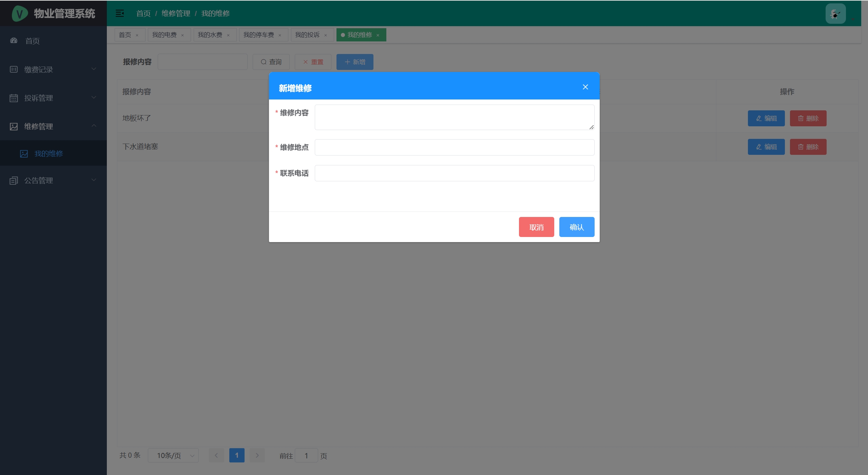
Task: Switch to the 我的投诉 tab
Action: [x=307, y=35]
